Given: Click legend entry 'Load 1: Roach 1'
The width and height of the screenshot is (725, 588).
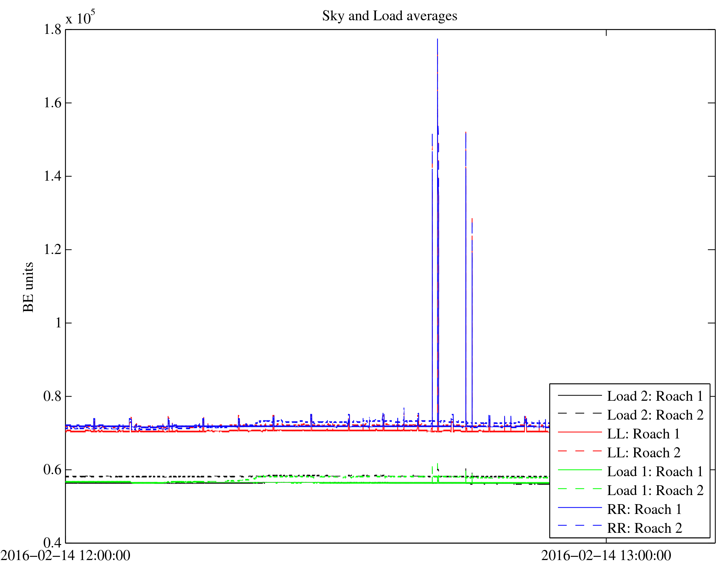Looking at the screenshot, I should click(655, 472).
